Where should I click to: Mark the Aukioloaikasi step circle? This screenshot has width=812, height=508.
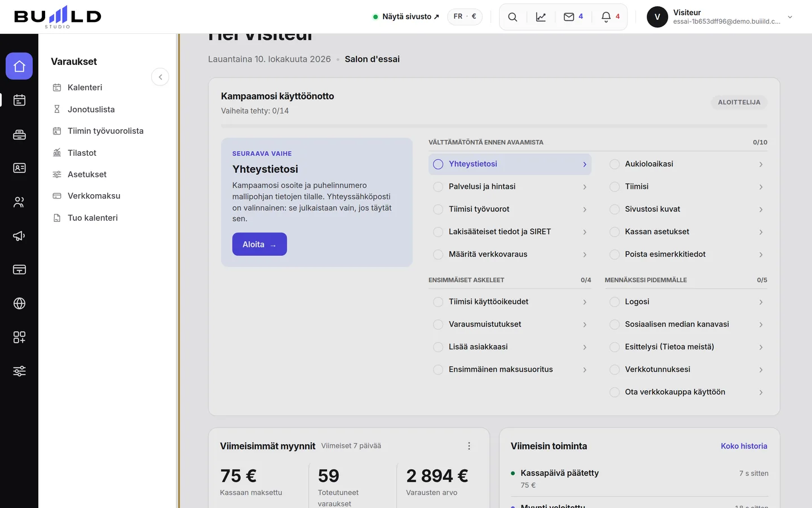click(615, 164)
